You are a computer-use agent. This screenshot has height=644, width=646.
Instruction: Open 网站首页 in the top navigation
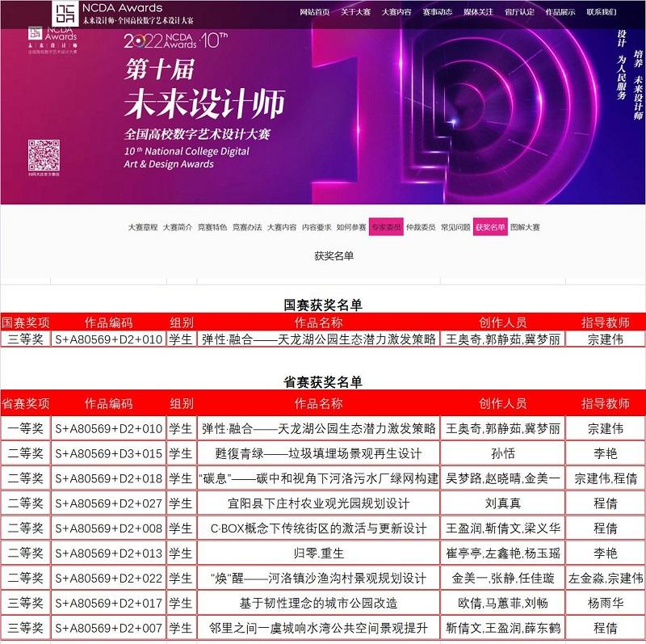pos(314,13)
